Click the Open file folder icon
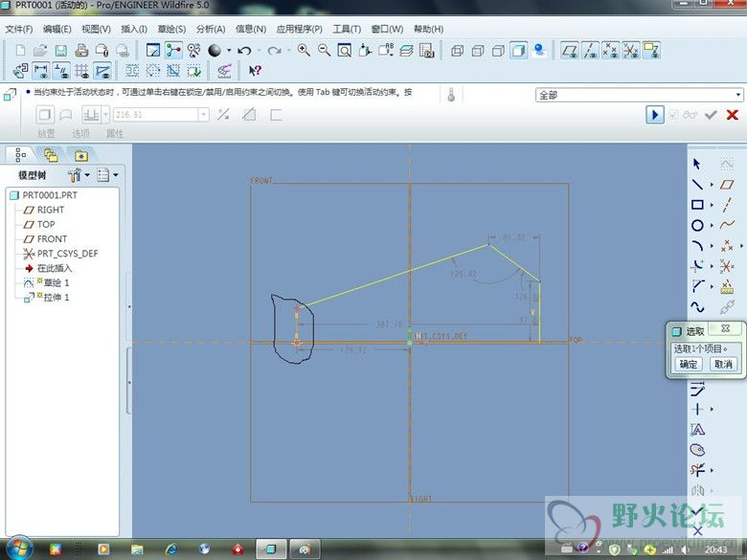Screen dimensions: 747x560 (40, 51)
